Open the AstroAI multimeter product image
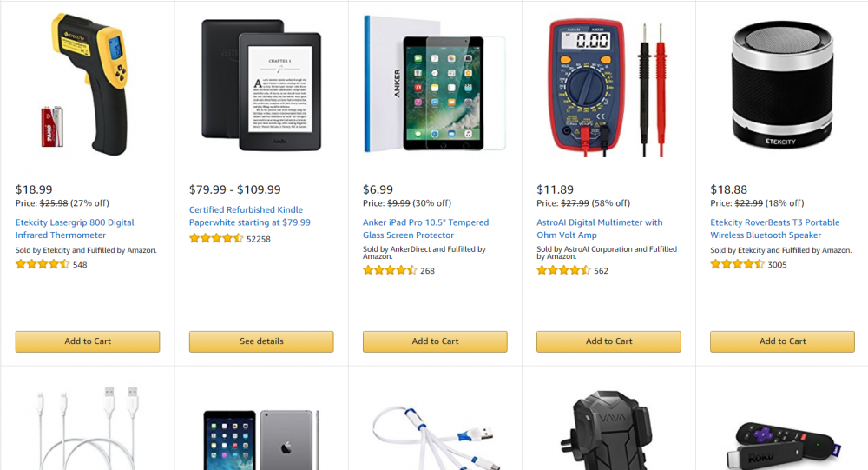This screenshot has width=868, height=470. [608, 88]
